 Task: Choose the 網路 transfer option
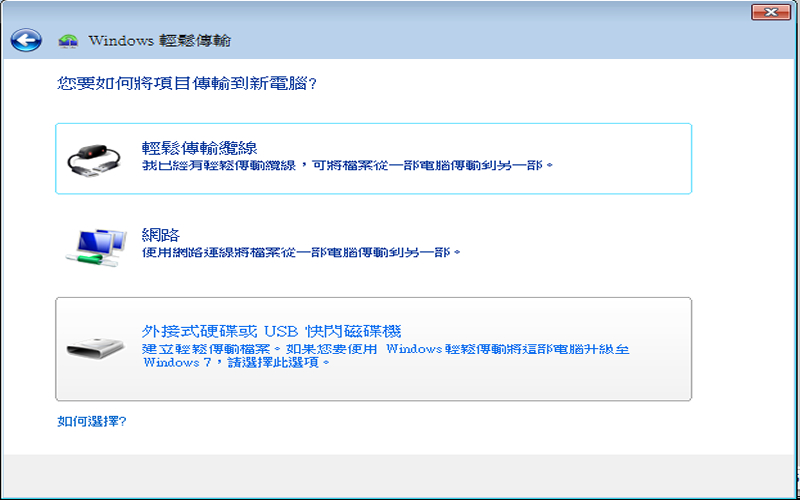coord(373,246)
